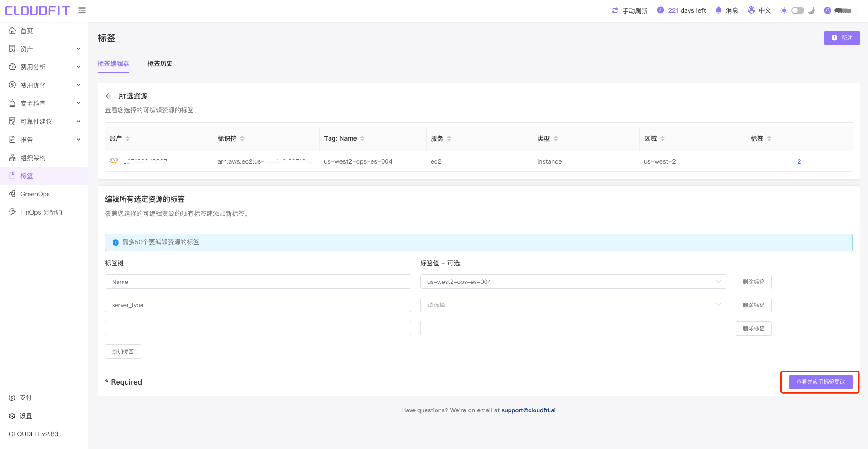Image resolution: width=868 pixels, height=449 pixels.
Task: Click the manual refresh icon
Action: pyautogui.click(x=615, y=10)
